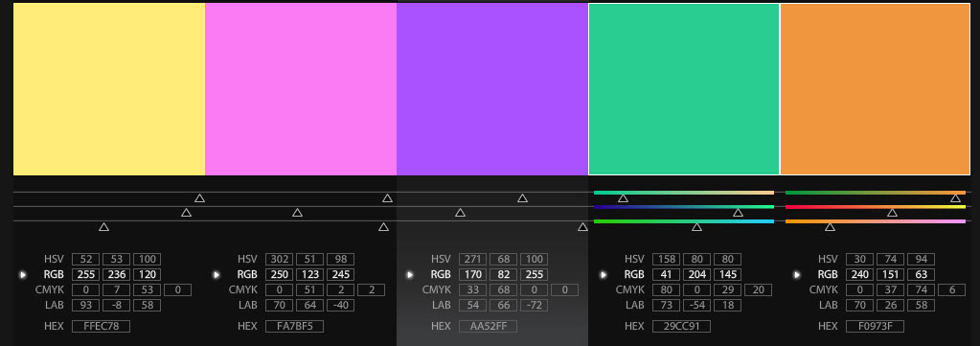Click the orange swatch's RGB red value 240

click(x=860, y=275)
